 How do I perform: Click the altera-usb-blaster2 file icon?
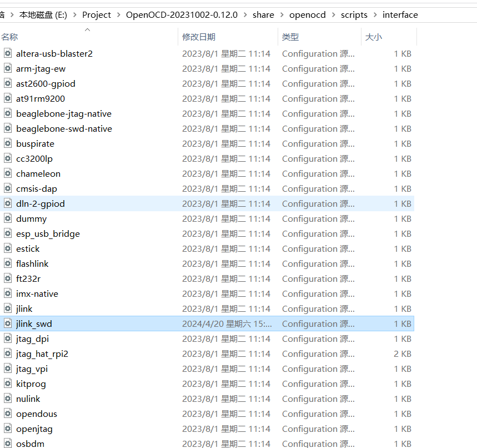tap(8, 53)
